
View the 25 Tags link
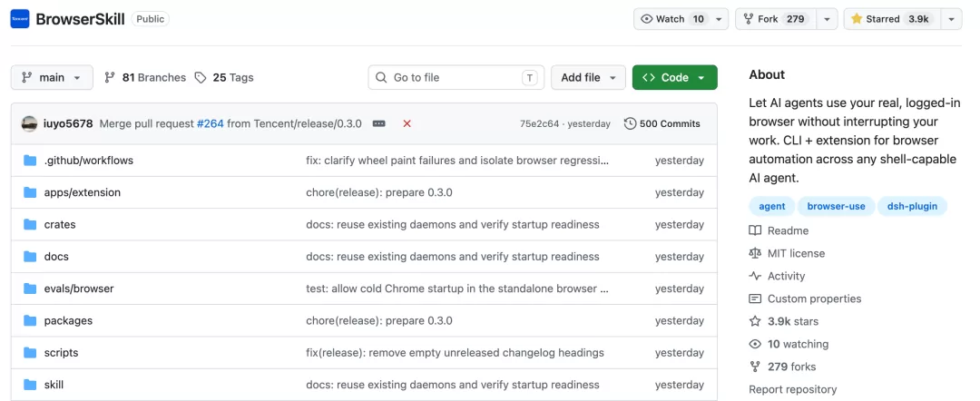[x=224, y=77]
